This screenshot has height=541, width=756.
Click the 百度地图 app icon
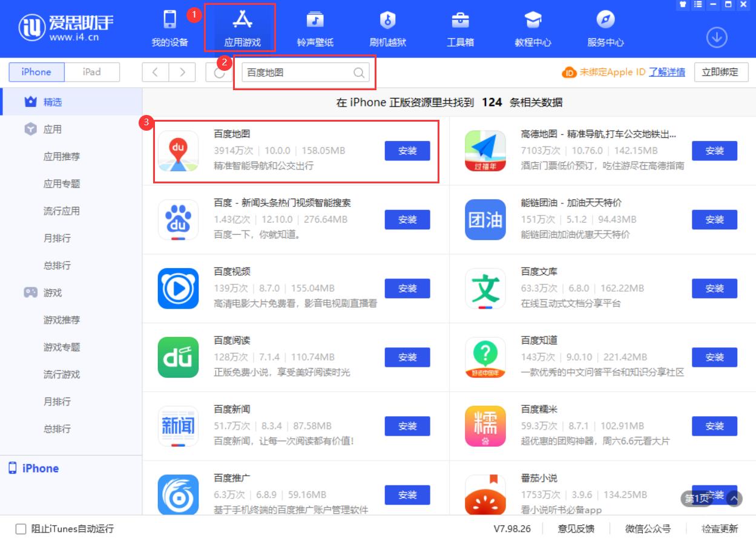tap(178, 151)
